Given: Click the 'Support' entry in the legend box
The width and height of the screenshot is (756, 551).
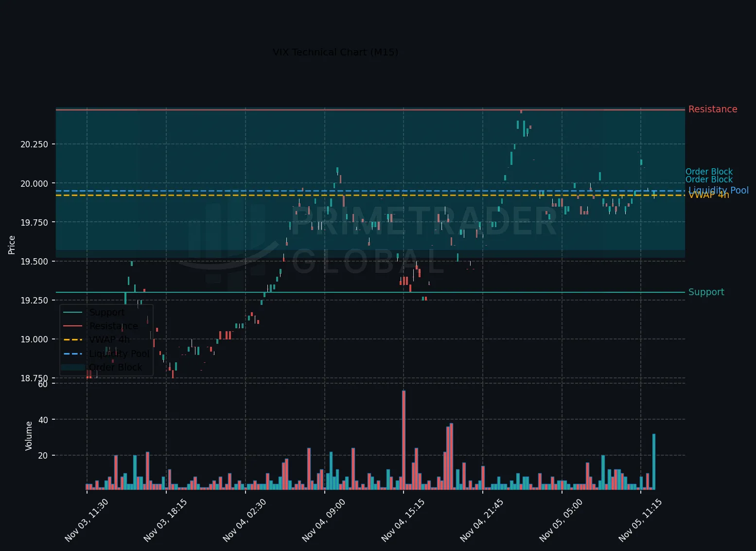Looking at the screenshot, I should [107, 312].
